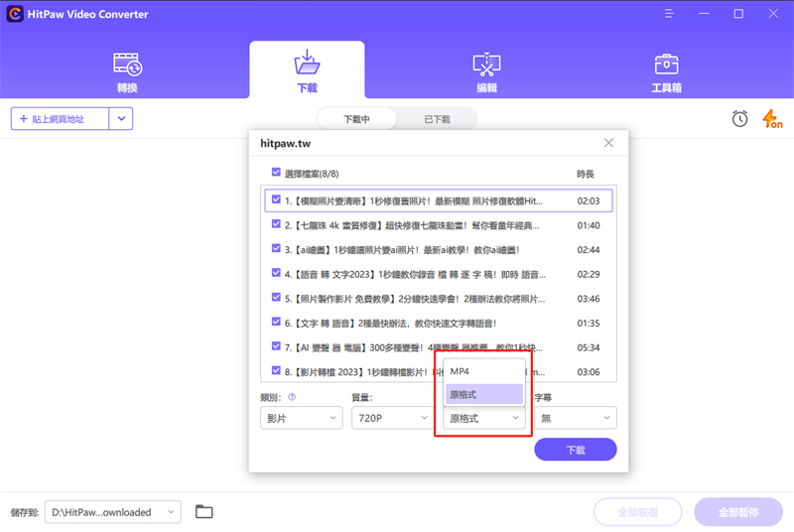The width and height of the screenshot is (794, 532).
Task: Maximize the HitPaw window
Action: click(x=738, y=14)
